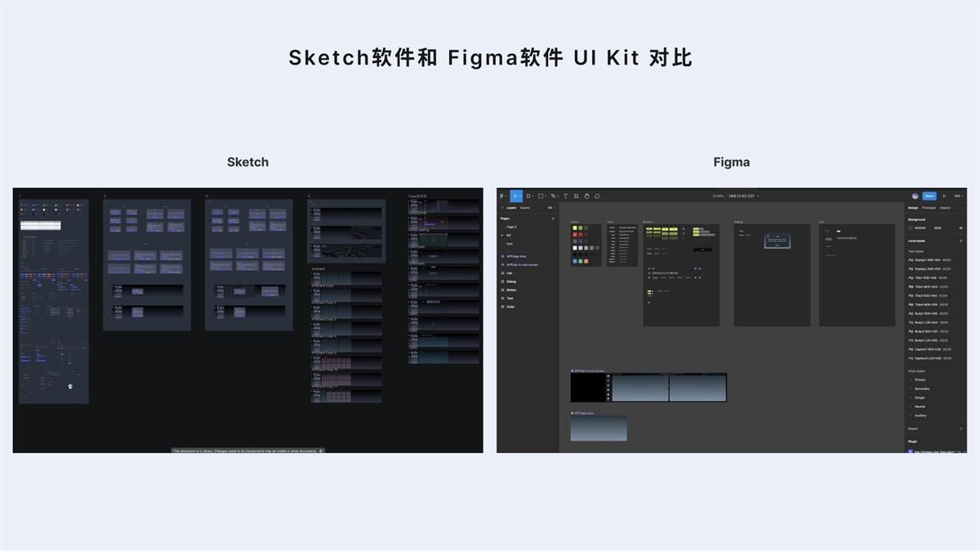980x551 pixels.
Task: Select the Move tool in Figma toolbar
Action: point(514,196)
